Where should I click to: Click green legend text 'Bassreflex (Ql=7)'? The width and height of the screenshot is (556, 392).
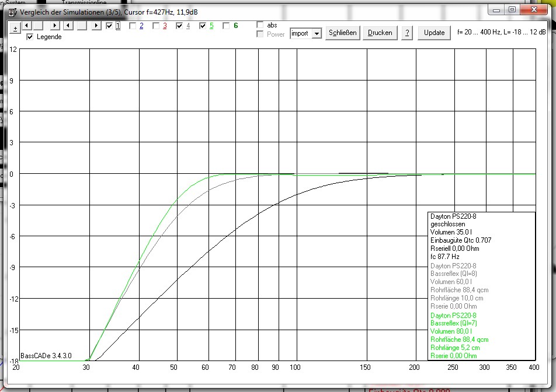tap(454, 323)
